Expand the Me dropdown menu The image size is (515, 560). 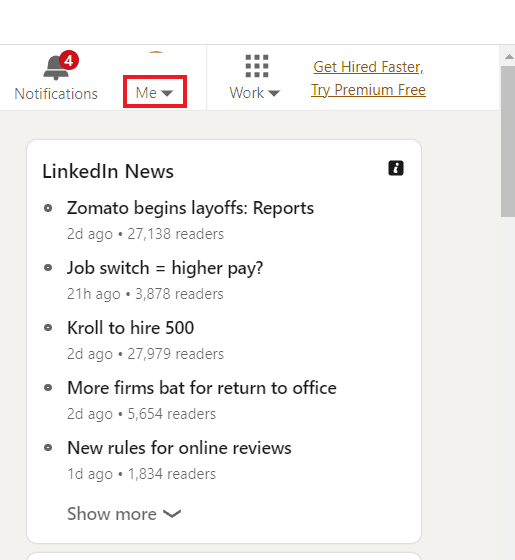[155, 92]
